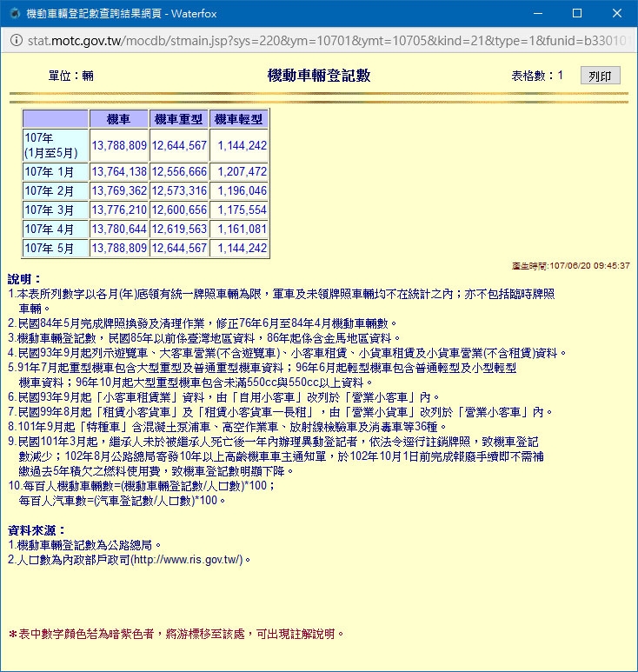Click the 107年 1月 row label
Screen dimensions: 638x672
pyautogui.click(x=56, y=172)
